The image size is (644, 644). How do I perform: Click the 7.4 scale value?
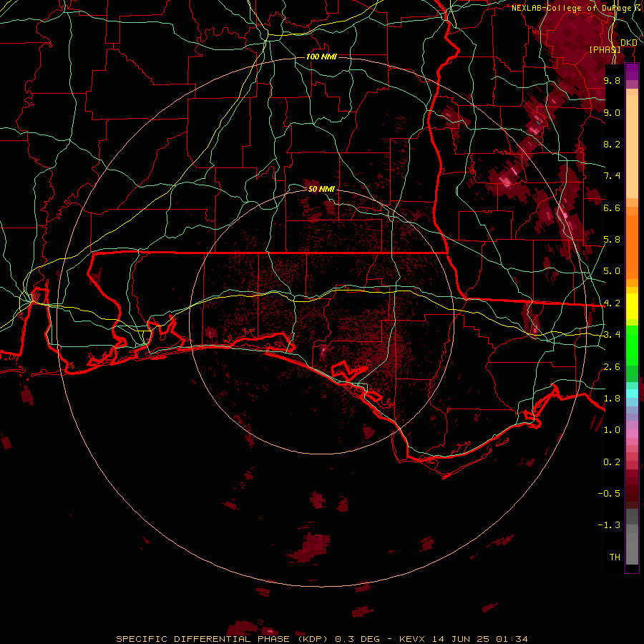pyautogui.click(x=612, y=176)
